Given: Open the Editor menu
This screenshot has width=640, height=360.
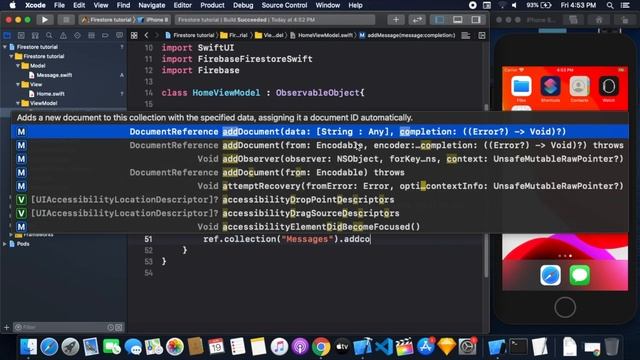Looking at the screenshot, I should point(182,5).
